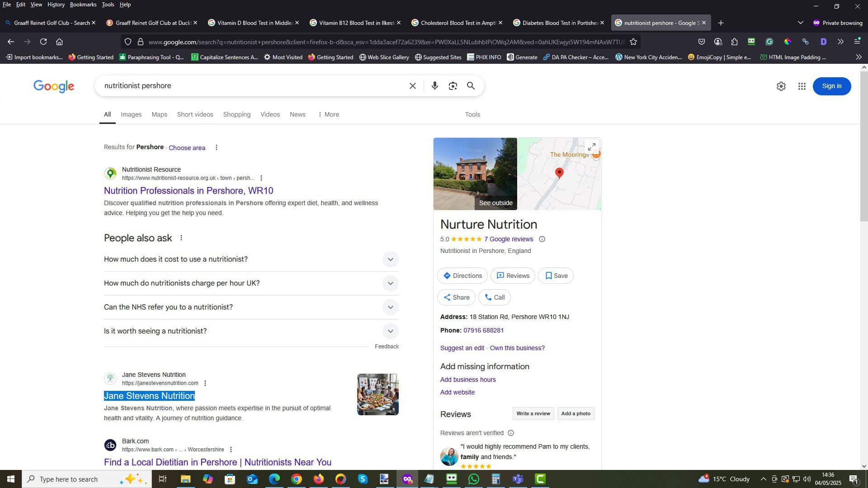This screenshot has width=868, height=488.
Task: Open the tracking protection shield icon
Action: pos(128,42)
